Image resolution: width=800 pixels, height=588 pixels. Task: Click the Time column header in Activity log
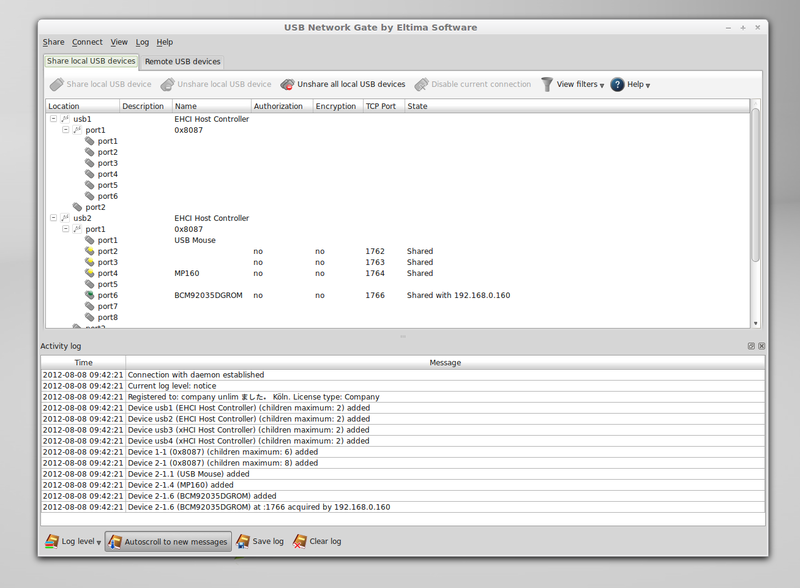click(83, 362)
